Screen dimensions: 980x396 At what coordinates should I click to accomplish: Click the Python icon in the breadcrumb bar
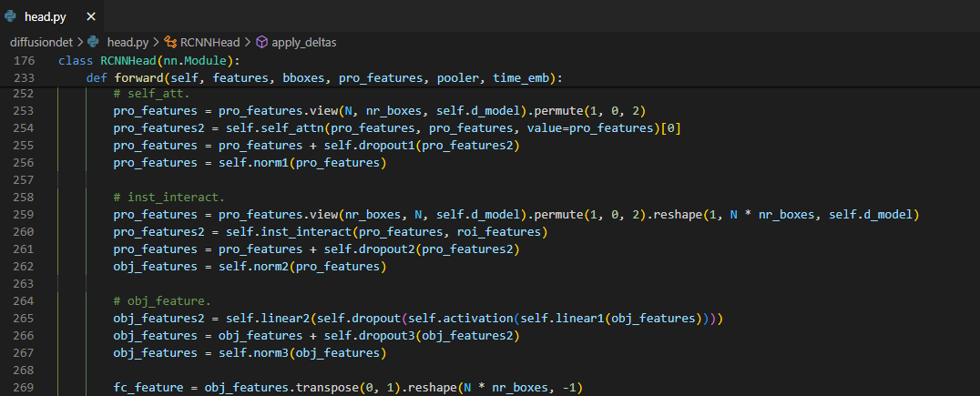tap(94, 42)
